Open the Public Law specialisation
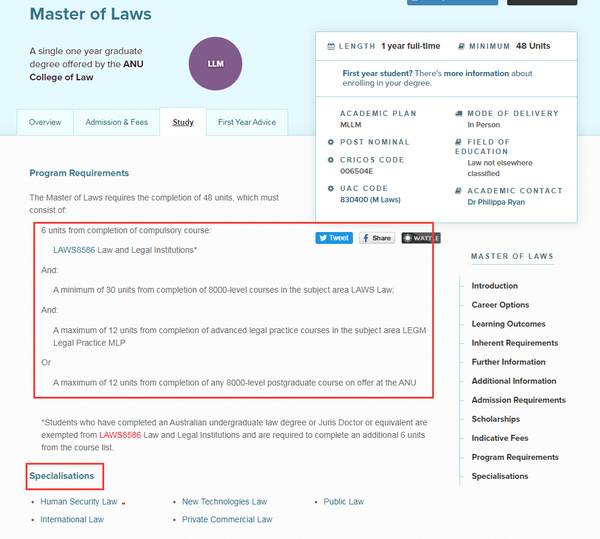 [x=344, y=502]
